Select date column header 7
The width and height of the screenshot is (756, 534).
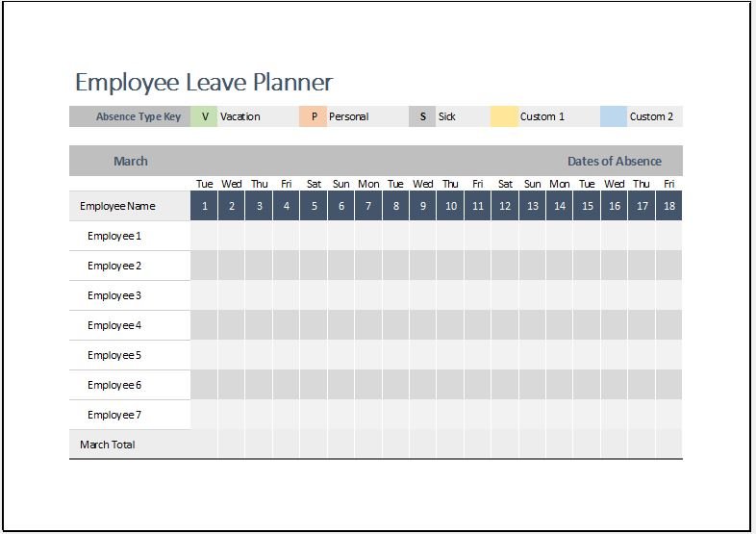pyautogui.click(x=368, y=206)
